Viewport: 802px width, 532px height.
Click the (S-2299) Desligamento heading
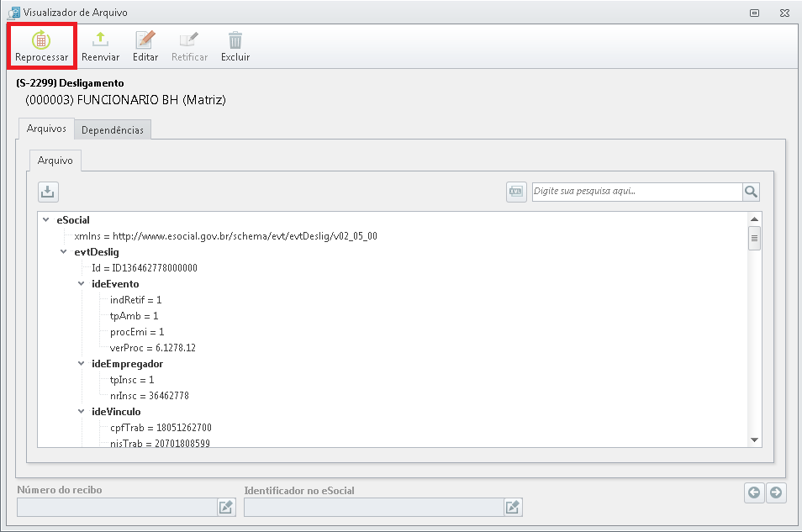tap(70, 83)
